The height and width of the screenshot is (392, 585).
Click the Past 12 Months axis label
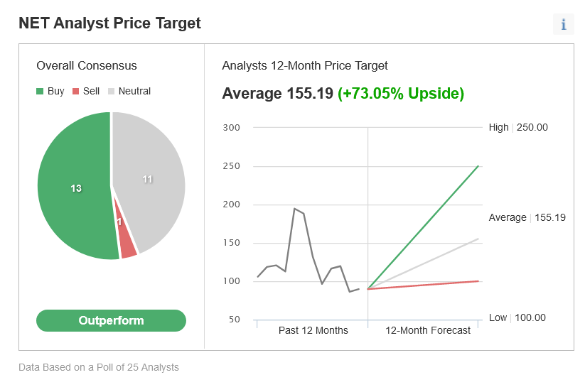tap(313, 330)
